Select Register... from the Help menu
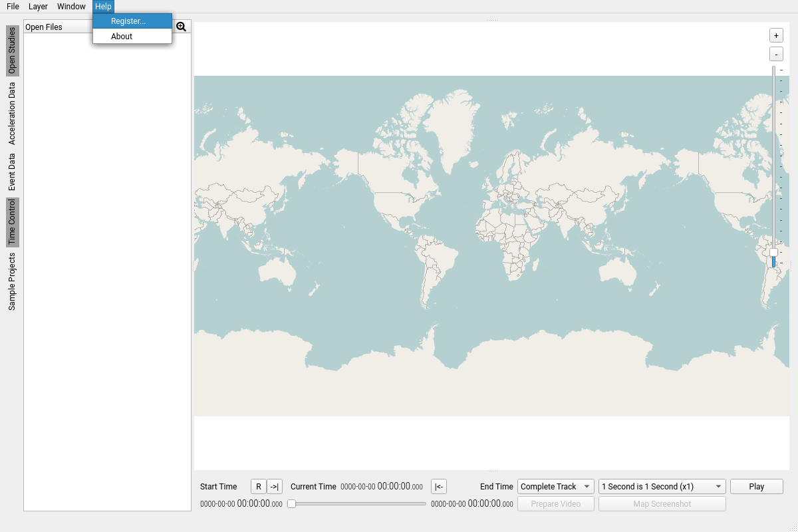 [x=128, y=21]
